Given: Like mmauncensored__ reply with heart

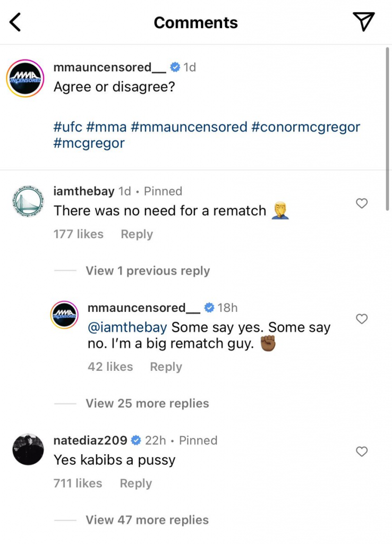Looking at the screenshot, I should tap(362, 319).
